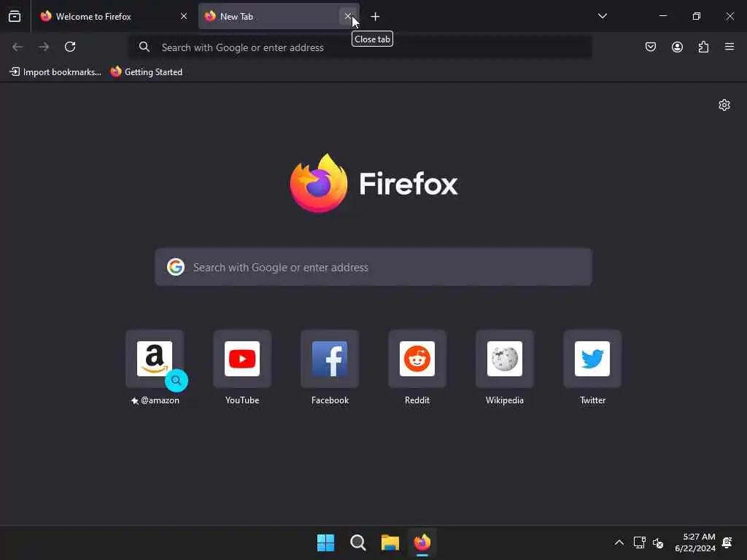
Task: Open Save to Pocket icon
Action: [x=651, y=47]
